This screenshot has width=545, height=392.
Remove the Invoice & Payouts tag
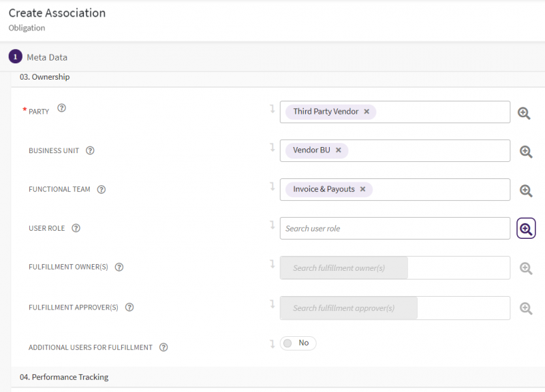[363, 189]
